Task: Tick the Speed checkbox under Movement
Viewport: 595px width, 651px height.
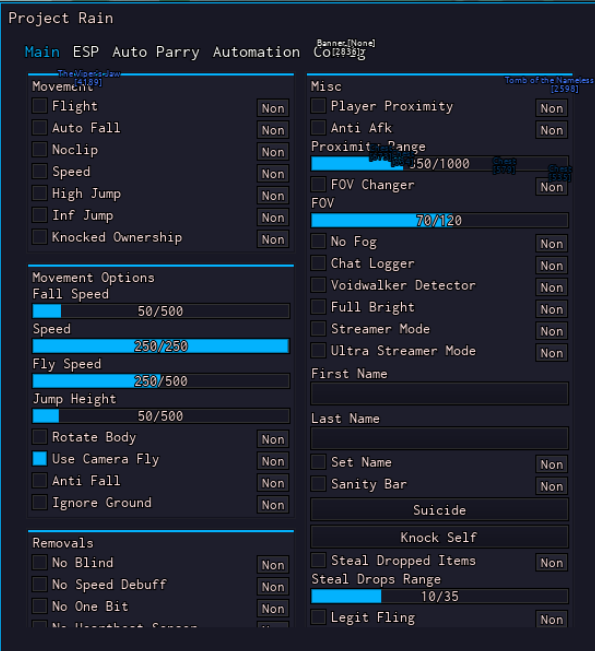Action: [x=39, y=171]
